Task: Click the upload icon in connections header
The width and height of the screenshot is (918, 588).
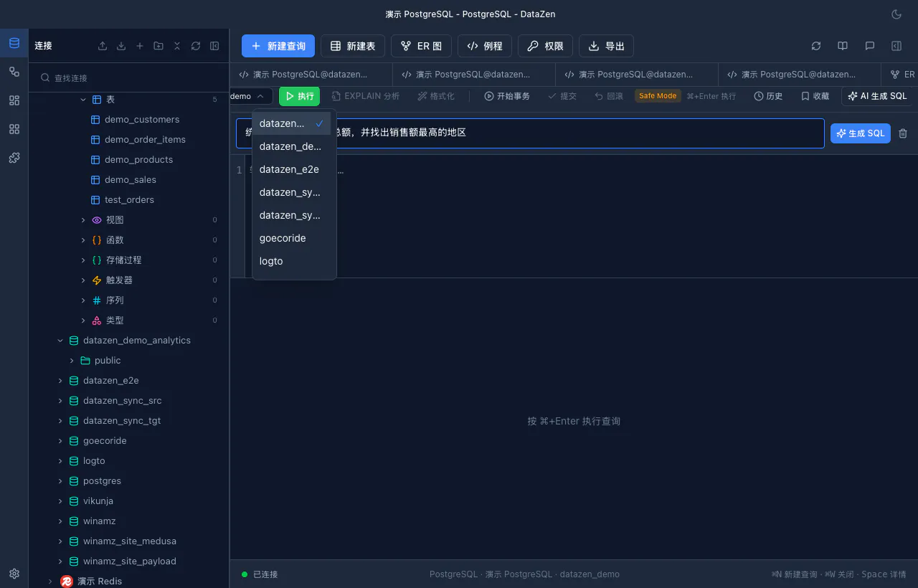Action: (x=103, y=46)
